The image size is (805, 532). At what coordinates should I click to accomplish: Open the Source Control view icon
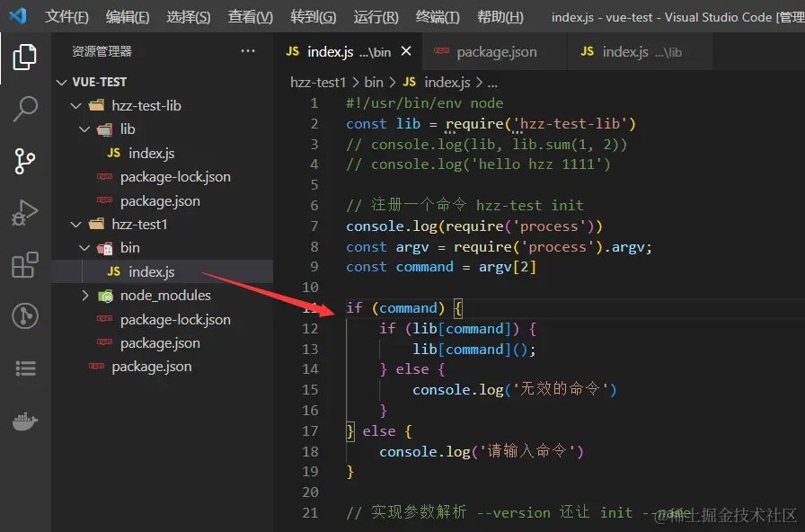click(24, 161)
